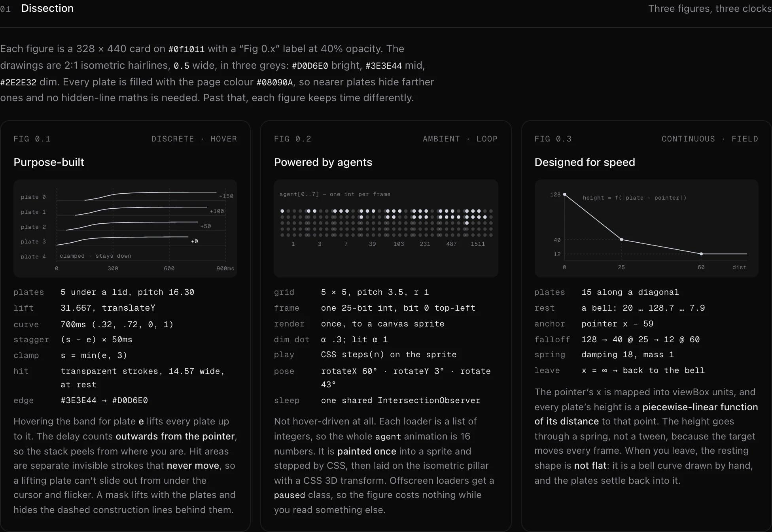Image resolution: width=772 pixels, height=532 pixels.
Task: Select the #08090A page colour code
Action: click(x=275, y=82)
